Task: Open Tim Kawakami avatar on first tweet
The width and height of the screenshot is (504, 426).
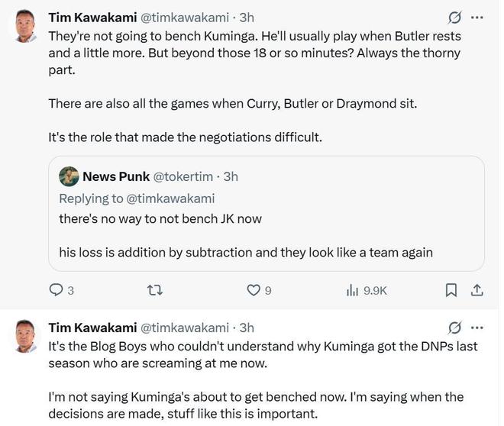Action: (x=25, y=25)
